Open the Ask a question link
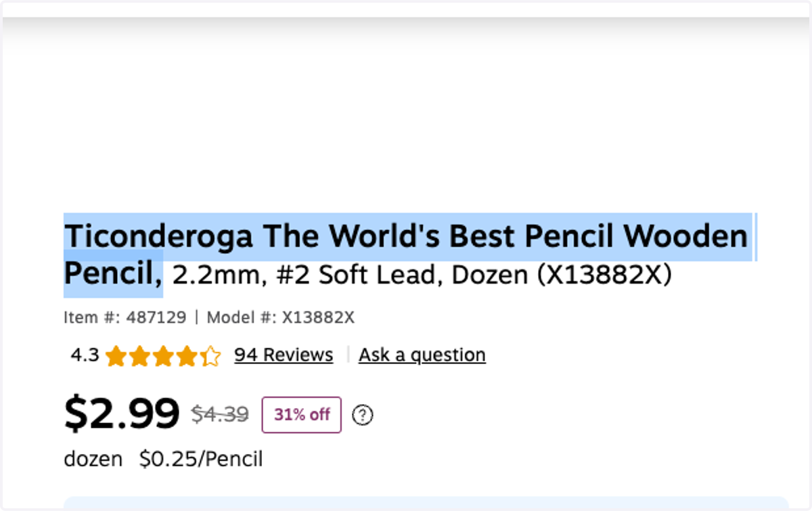Screen dimensions: 812x511 [422, 355]
